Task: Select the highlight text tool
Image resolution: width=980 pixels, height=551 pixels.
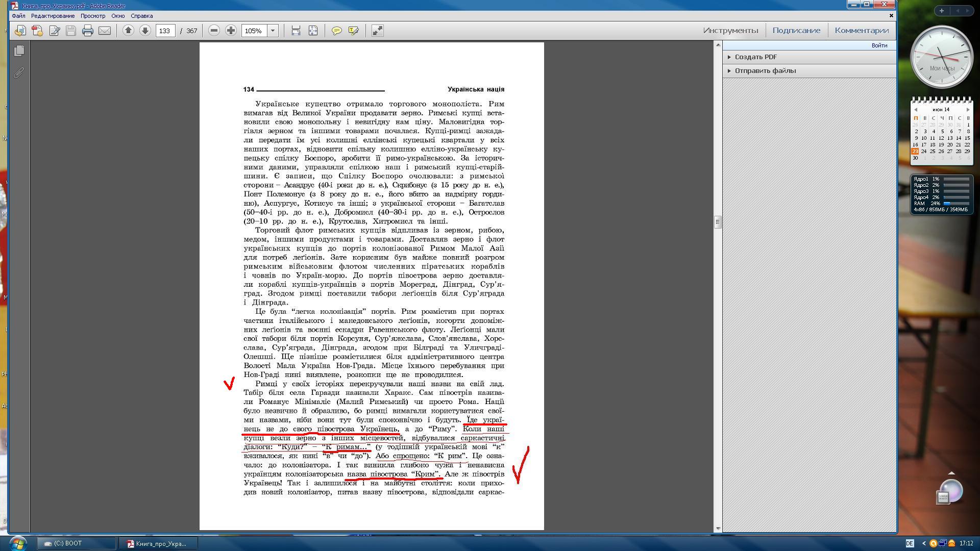Action: coord(353,31)
